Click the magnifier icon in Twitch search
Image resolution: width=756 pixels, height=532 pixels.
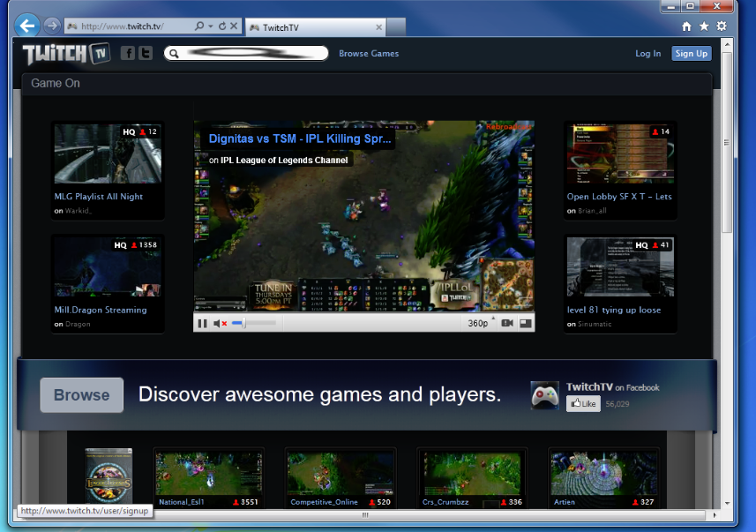174,54
